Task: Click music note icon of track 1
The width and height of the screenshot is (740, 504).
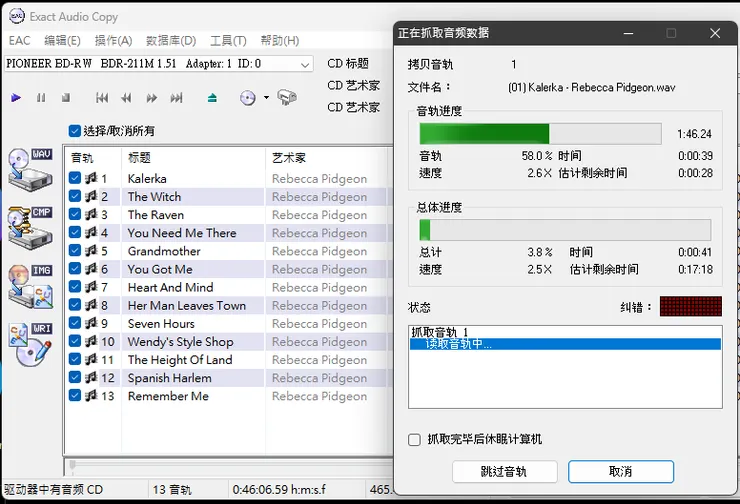Action: pos(91,178)
